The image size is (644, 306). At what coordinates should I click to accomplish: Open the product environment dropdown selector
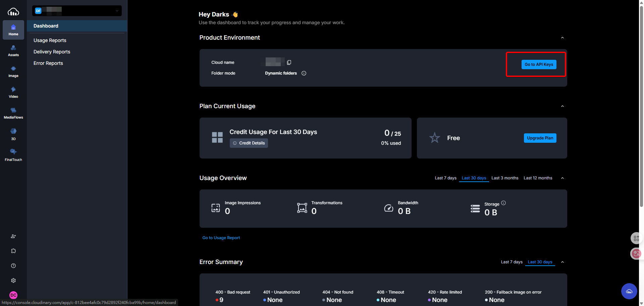[77, 11]
